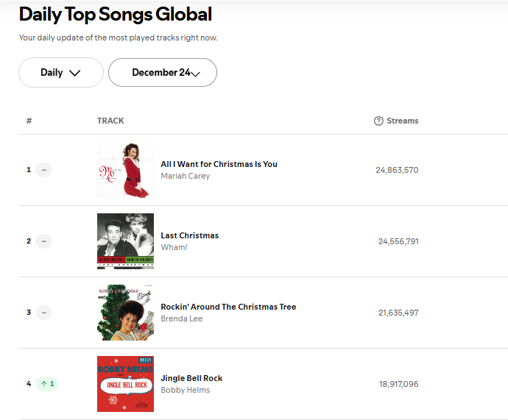Click the Wham! Last Christmas album cover
Viewport: 508px width, 420px height.
click(x=125, y=241)
